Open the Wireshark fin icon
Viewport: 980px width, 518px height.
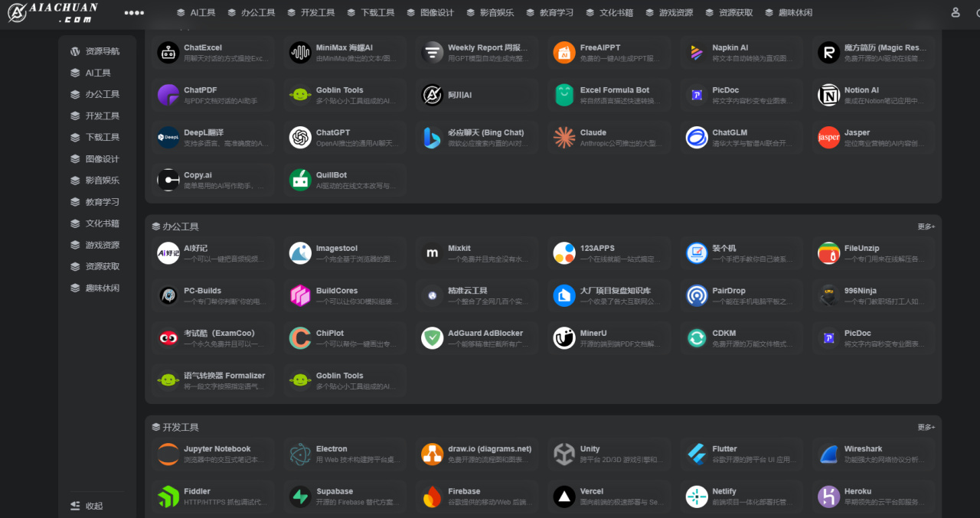(x=828, y=454)
